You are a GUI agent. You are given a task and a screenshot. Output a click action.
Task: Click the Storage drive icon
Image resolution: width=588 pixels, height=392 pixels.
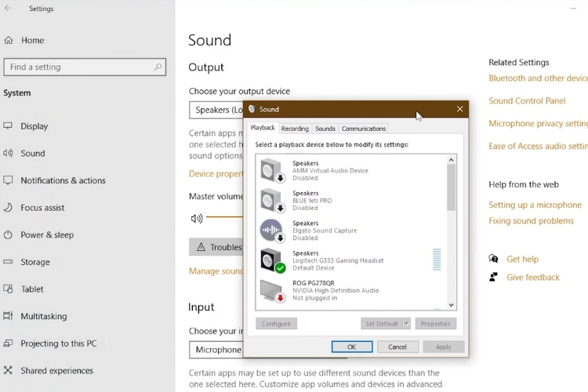[8, 261]
